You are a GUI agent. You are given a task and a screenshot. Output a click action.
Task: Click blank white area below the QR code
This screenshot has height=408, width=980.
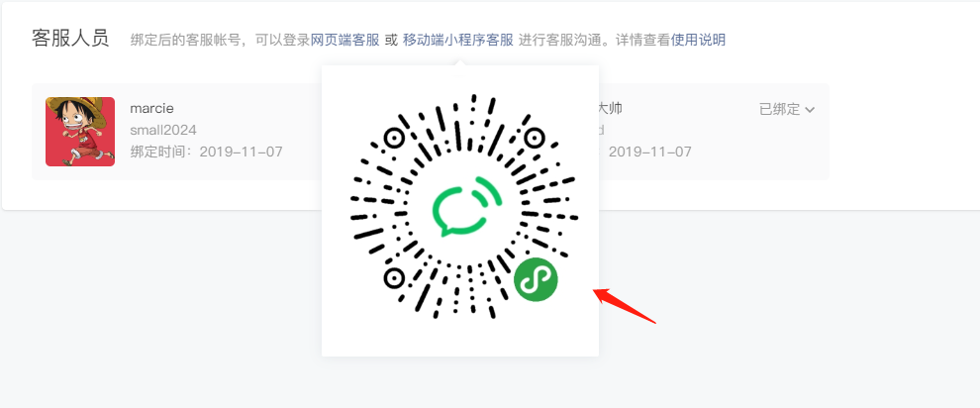coord(460,336)
